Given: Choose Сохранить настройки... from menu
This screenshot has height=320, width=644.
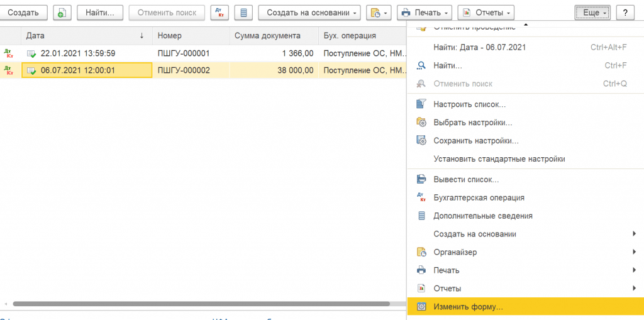Looking at the screenshot, I should (475, 141).
